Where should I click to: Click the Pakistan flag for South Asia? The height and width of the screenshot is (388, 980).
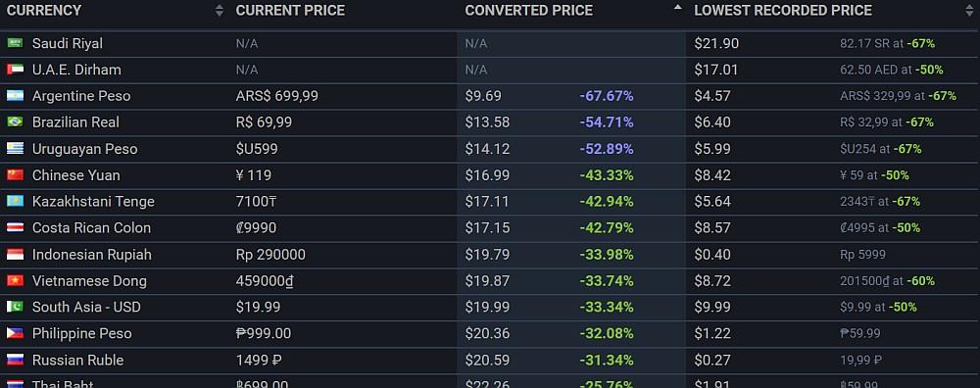pyautogui.click(x=15, y=307)
